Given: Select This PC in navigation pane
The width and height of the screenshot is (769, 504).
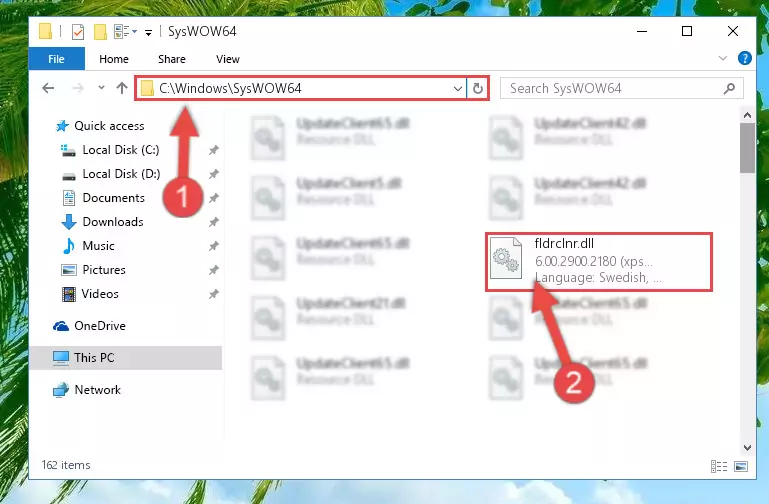Looking at the screenshot, I should (125, 358).
